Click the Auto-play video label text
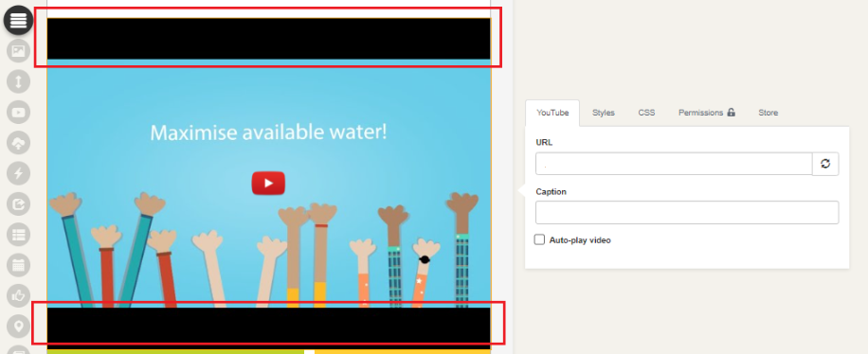Screen dimensions: 868x354 (580, 240)
